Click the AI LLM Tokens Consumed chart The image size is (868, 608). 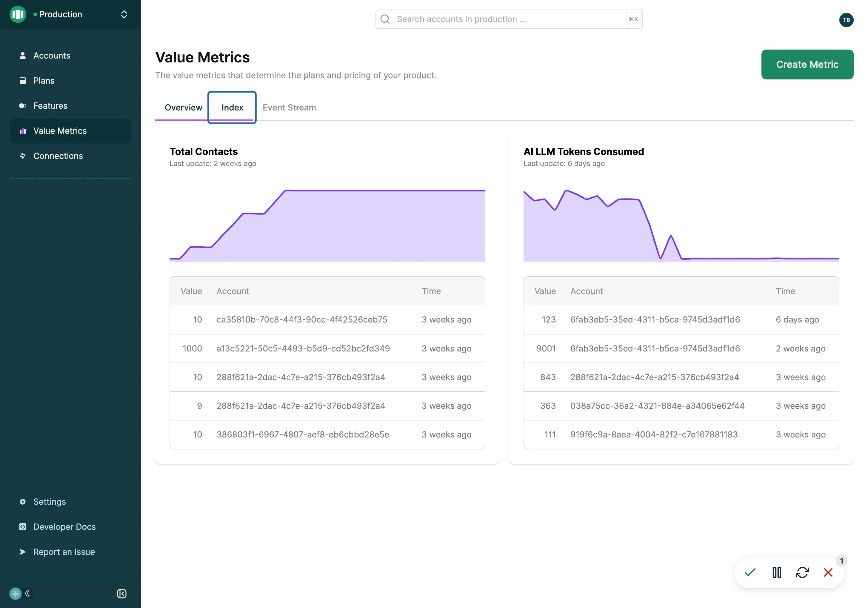coord(681,225)
